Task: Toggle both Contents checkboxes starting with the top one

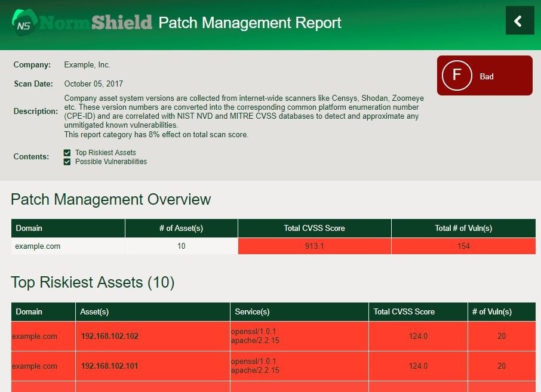Action: coord(67,152)
